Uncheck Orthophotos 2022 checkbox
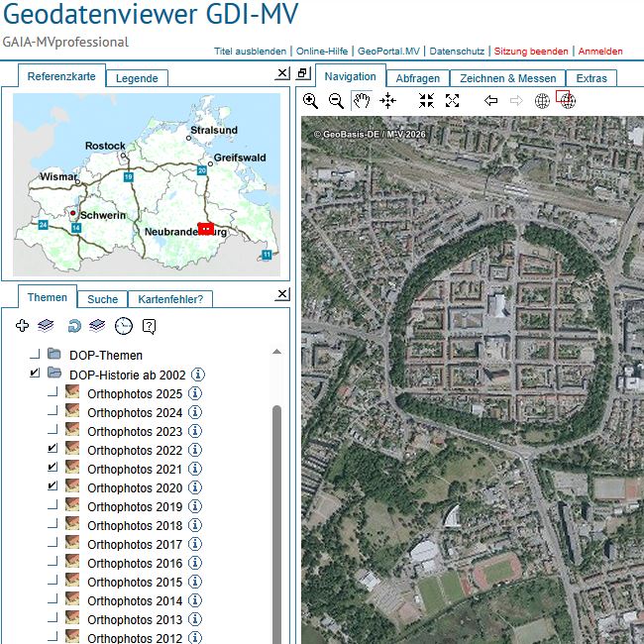Viewport: 644px width, 644px height. coord(53,448)
